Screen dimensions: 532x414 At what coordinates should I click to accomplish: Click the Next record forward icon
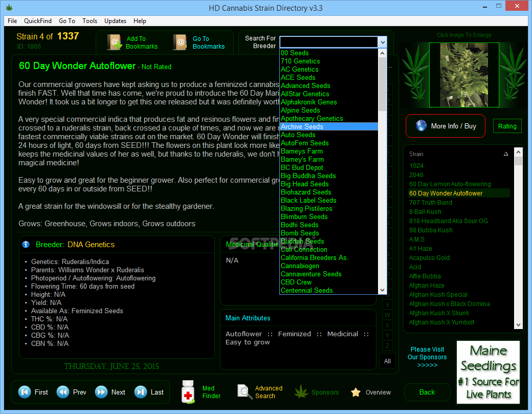click(x=101, y=392)
